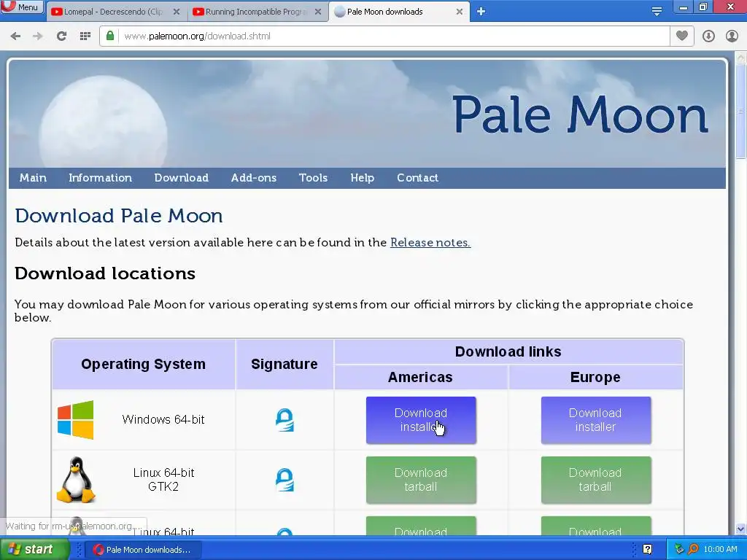Close the Pale Moon downloads tab
The width and height of the screenshot is (747, 560).
pyautogui.click(x=460, y=12)
